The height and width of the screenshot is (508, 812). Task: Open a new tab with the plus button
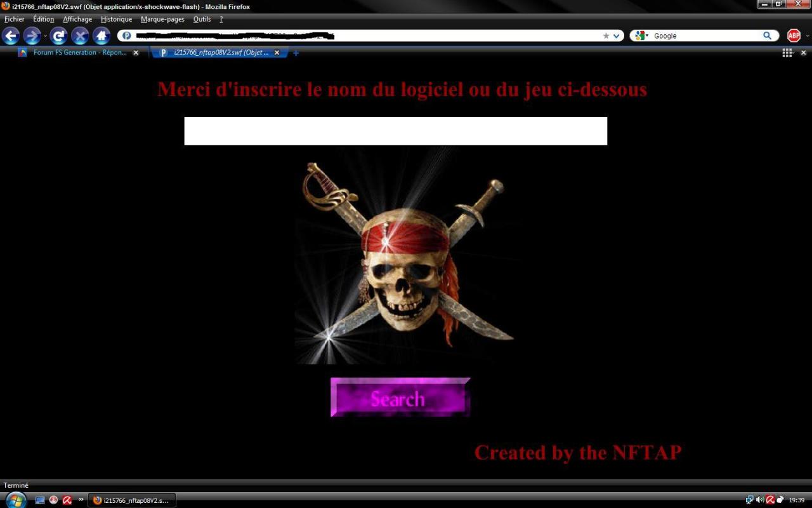click(296, 53)
